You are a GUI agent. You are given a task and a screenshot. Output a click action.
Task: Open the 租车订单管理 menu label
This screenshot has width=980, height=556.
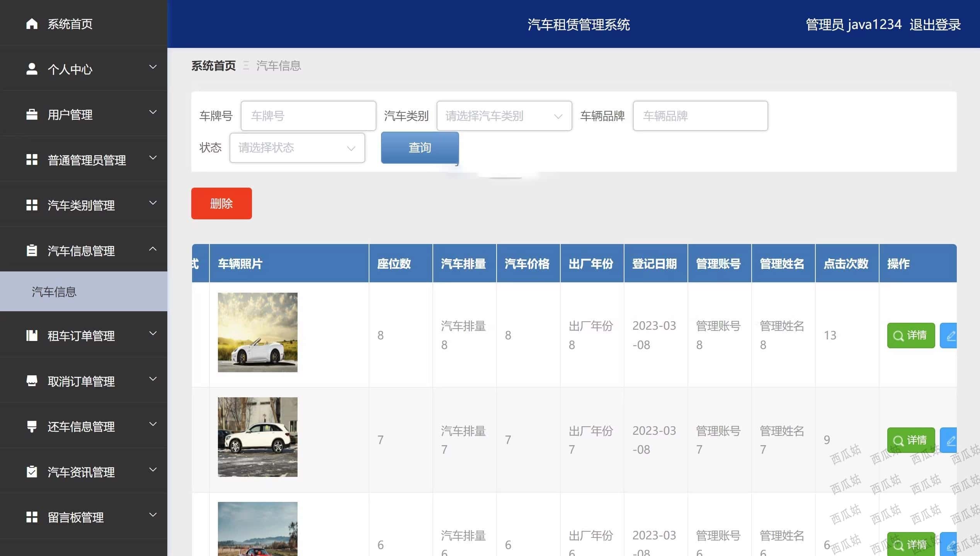click(81, 336)
